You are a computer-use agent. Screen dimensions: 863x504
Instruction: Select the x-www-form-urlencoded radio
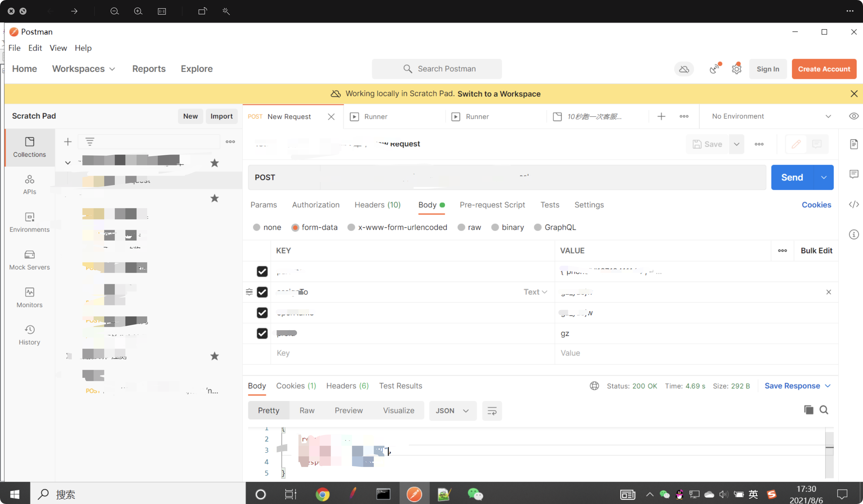click(x=351, y=228)
